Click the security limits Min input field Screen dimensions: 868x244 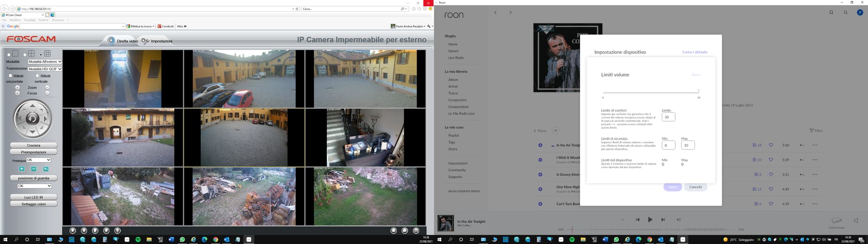(668, 145)
